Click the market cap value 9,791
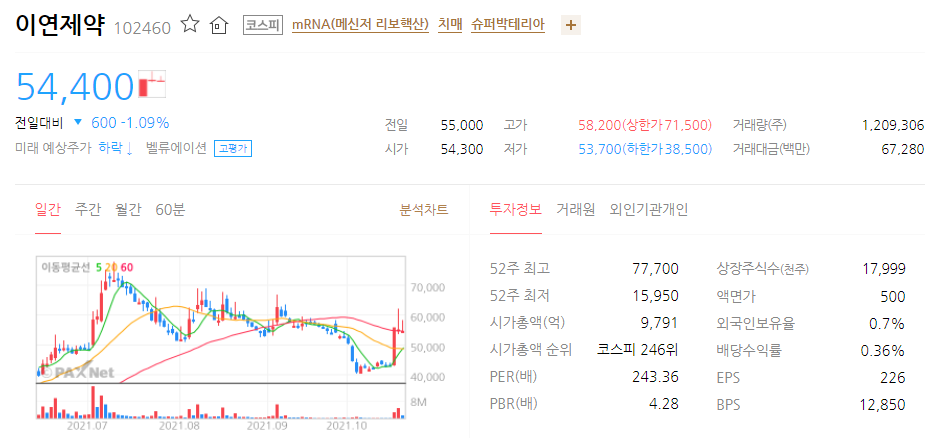Image resolution: width=939 pixels, height=448 pixels. (x=659, y=323)
